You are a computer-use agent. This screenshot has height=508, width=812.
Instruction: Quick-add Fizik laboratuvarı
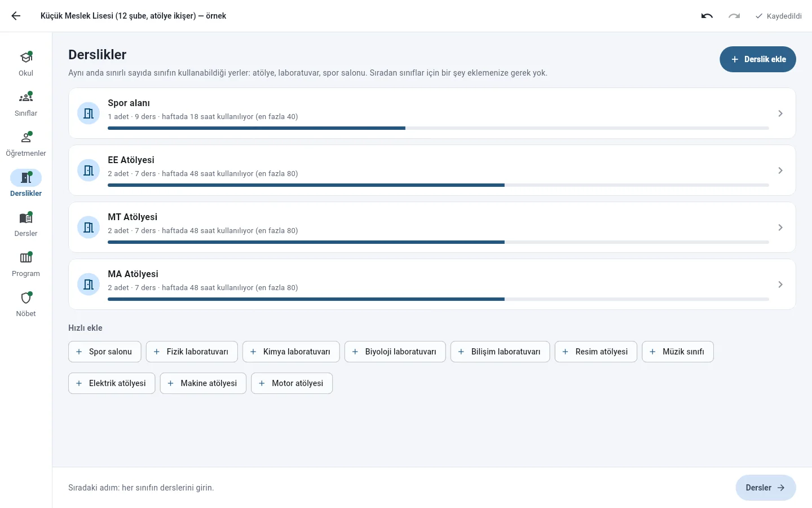pos(192,352)
